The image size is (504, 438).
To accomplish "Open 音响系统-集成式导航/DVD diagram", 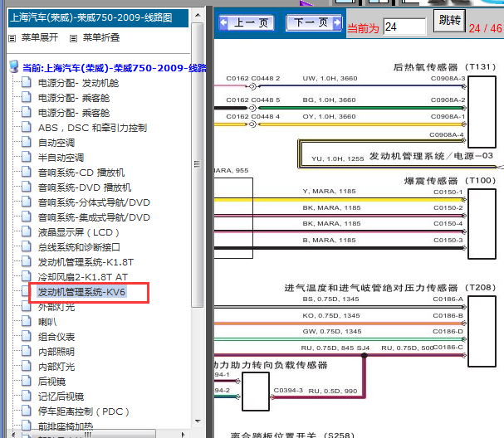I will [x=94, y=217].
